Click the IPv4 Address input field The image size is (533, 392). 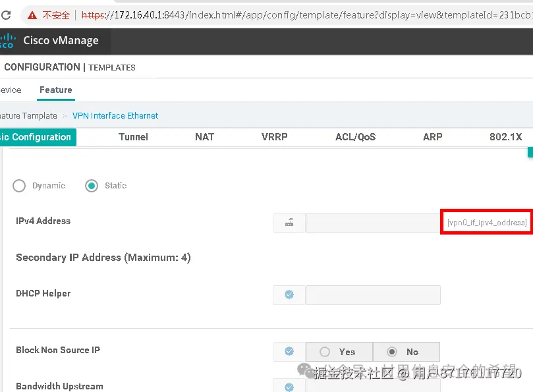(374, 223)
